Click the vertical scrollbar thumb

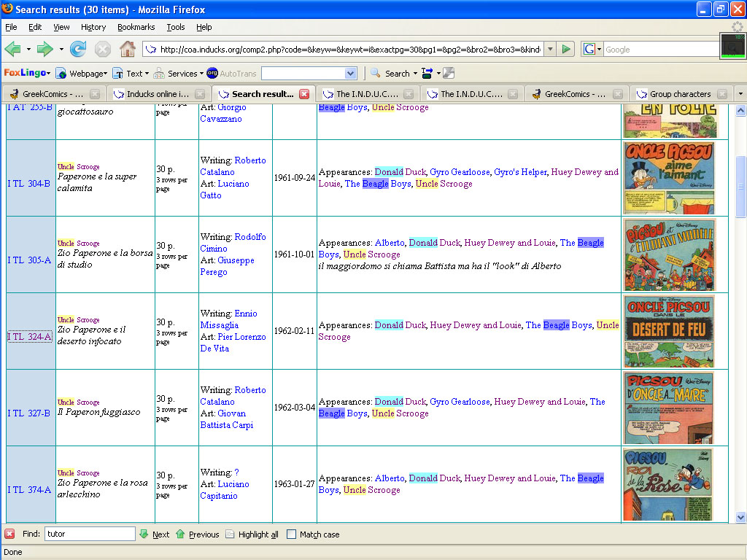(740, 186)
